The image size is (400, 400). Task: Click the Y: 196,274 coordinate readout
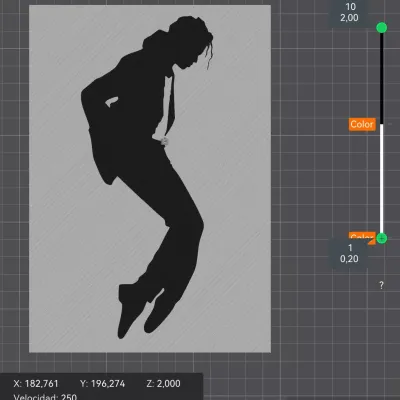[102, 384]
